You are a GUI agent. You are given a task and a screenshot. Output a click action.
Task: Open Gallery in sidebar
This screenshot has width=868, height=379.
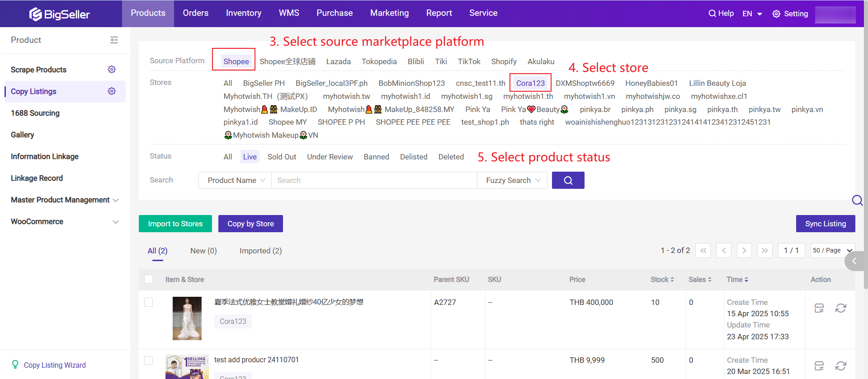tap(23, 135)
